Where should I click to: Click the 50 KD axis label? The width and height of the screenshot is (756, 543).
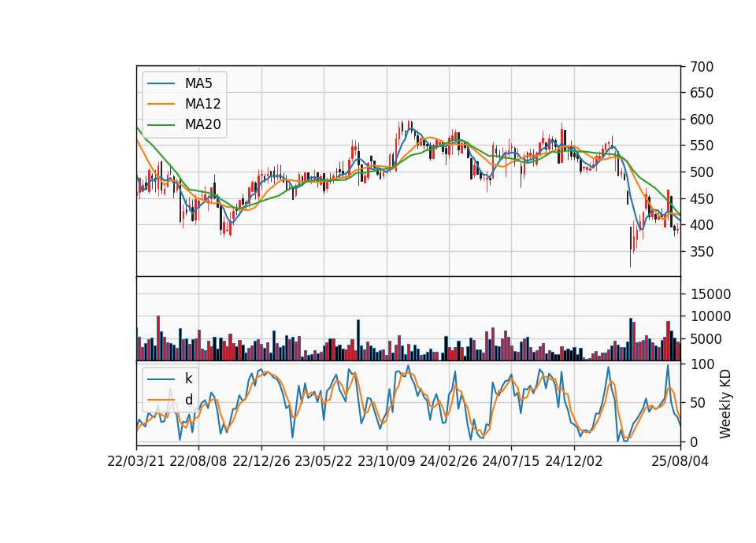pyautogui.click(x=698, y=403)
